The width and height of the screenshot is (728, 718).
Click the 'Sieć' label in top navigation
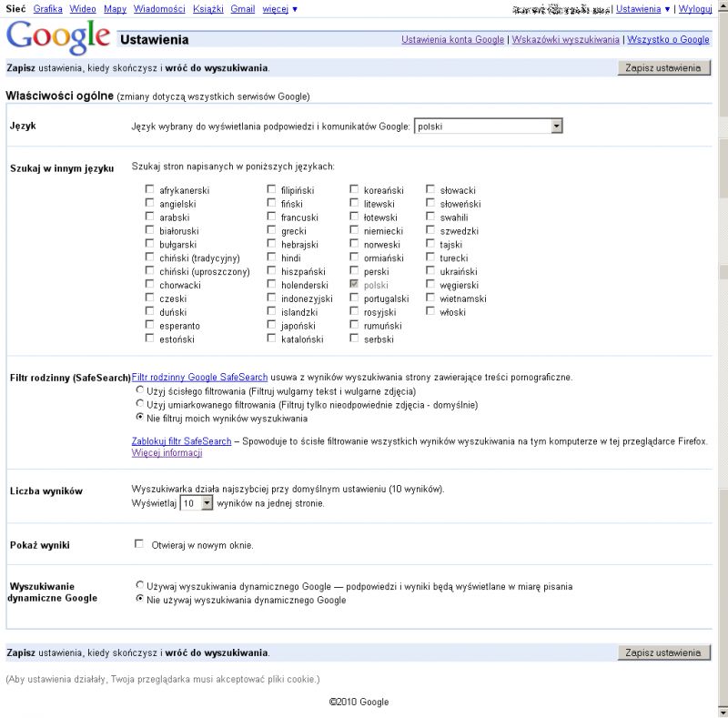pos(15,9)
